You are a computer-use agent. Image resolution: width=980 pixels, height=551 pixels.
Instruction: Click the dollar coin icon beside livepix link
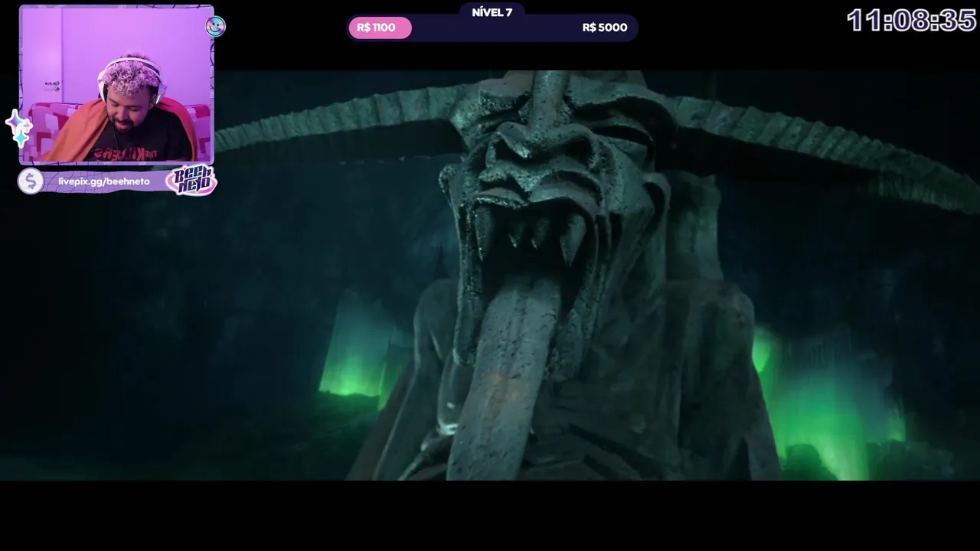(x=31, y=181)
